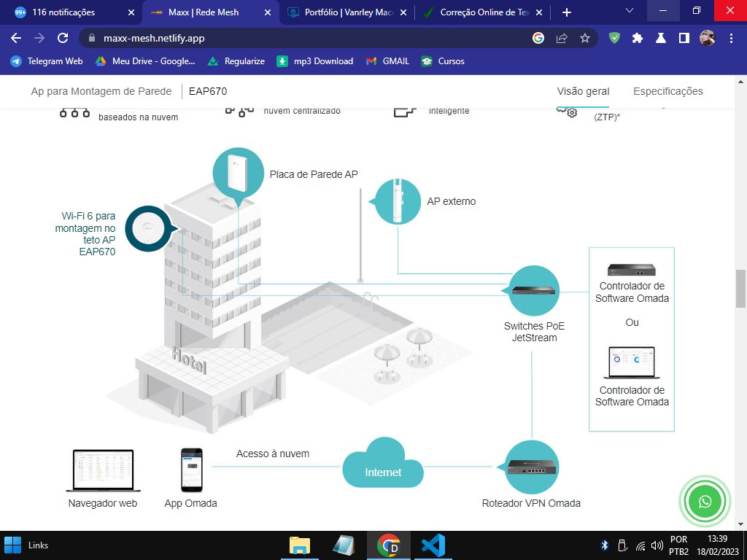Click Ap para Montagem de Parede link
Viewport: 747px width, 560px height.
click(x=101, y=91)
